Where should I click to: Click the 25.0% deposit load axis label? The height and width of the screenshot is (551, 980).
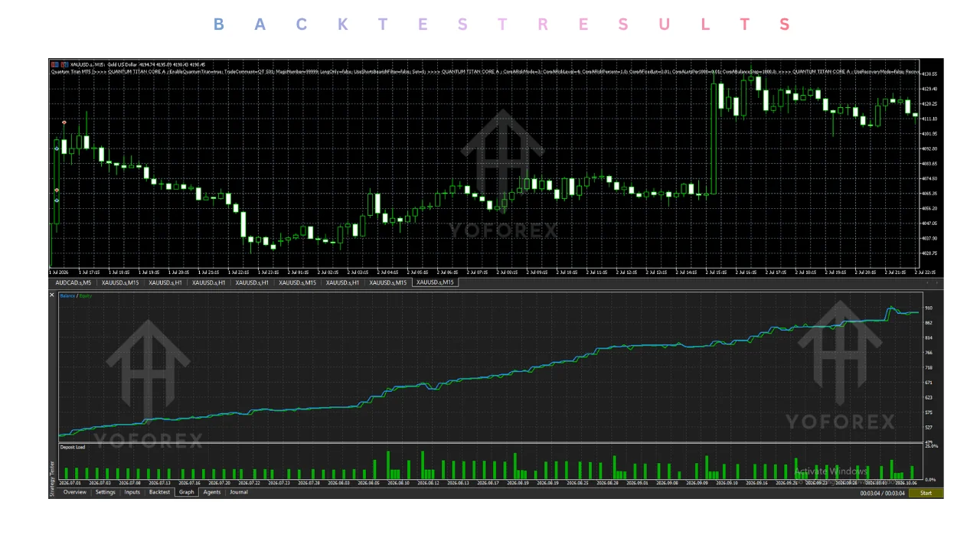pyautogui.click(x=931, y=445)
